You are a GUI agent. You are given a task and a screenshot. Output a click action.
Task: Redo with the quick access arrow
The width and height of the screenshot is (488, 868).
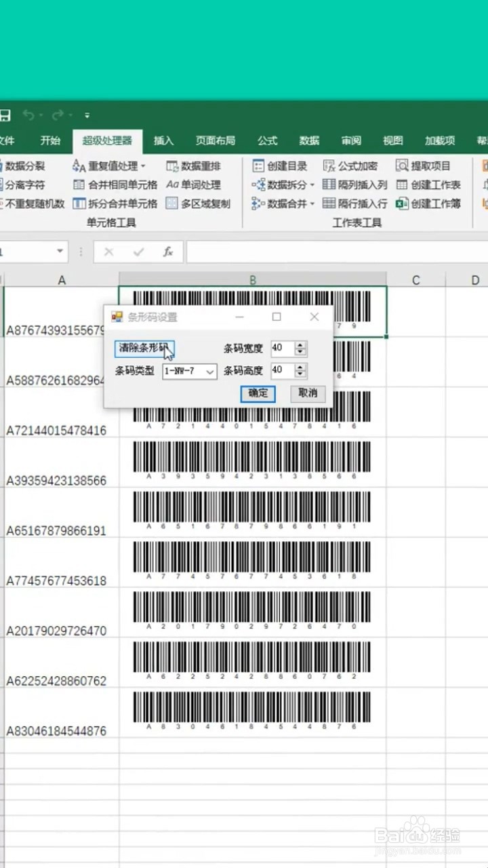(58, 115)
